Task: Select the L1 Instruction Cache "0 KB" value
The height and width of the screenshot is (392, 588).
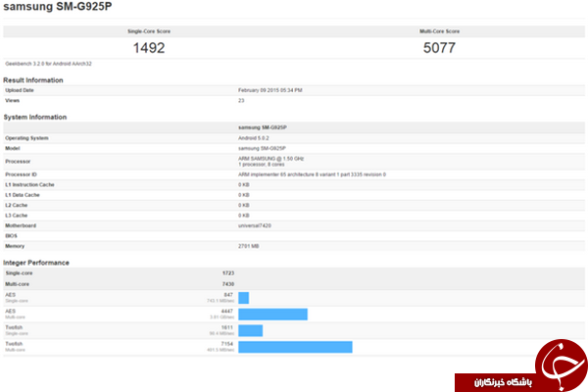Action: 244,184
